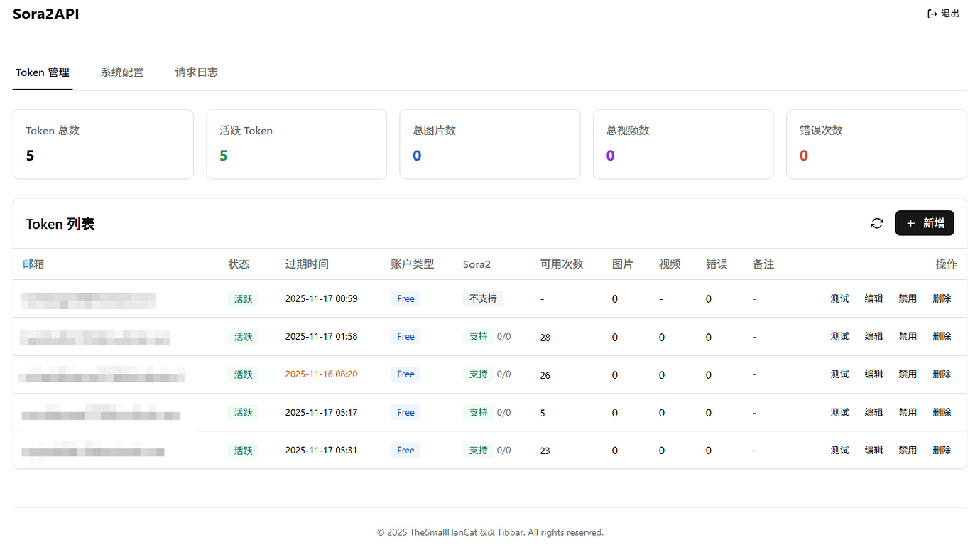Viewport: 980px width, 550px height.
Task: Click 禁用 in the row expiring 2025-11-17 01:58
Action: point(908,336)
